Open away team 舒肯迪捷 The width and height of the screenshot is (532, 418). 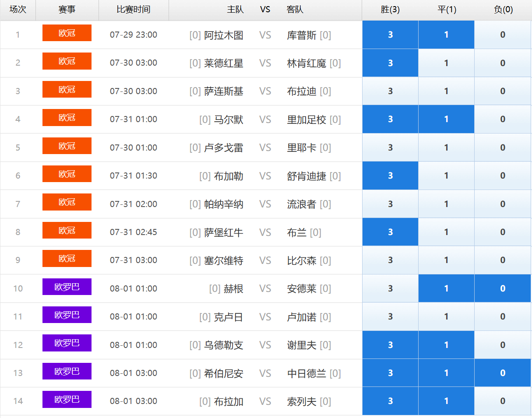(x=307, y=176)
